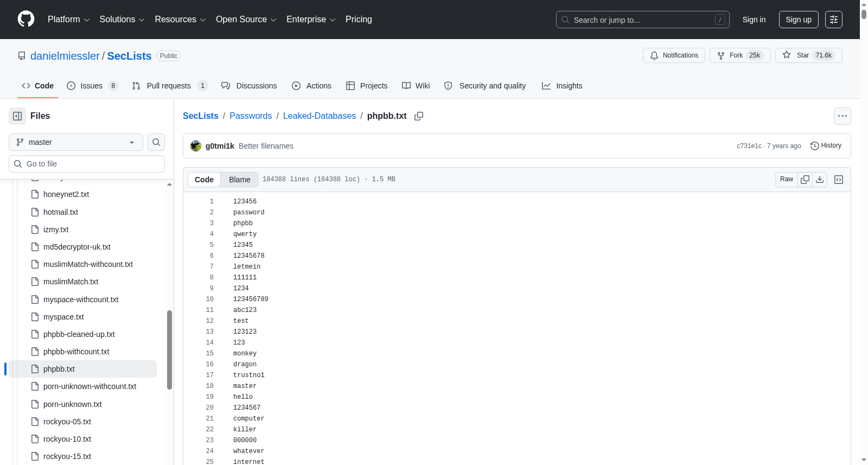This screenshot has width=868, height=465.
Task: Open the master branch selector
Action: [x=76, y=142]
